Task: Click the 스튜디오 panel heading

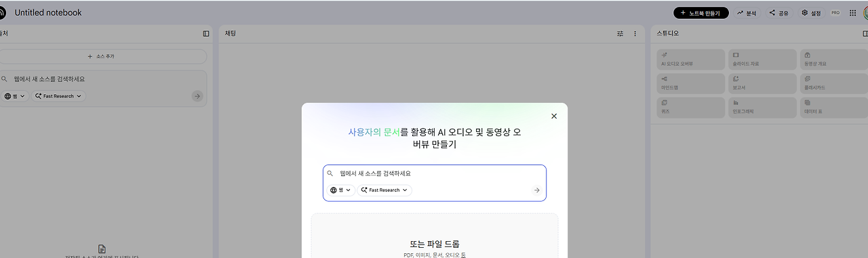Action: (667, 33)
